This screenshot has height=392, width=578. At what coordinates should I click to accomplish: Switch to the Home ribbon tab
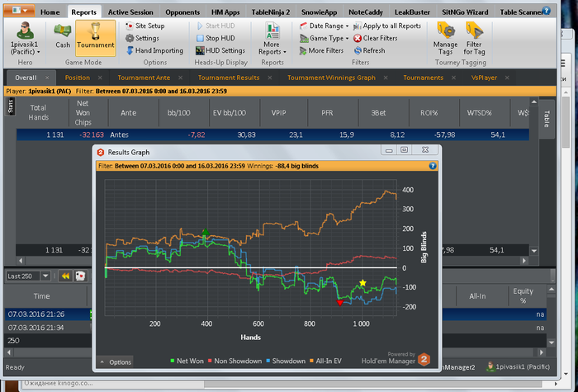click(x=50, y=12)
